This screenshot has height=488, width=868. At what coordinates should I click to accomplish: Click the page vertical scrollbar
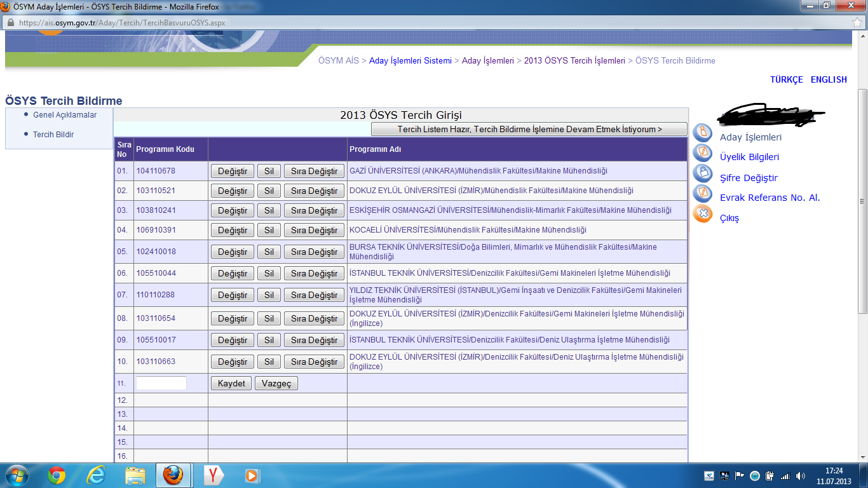click(862, 200)
